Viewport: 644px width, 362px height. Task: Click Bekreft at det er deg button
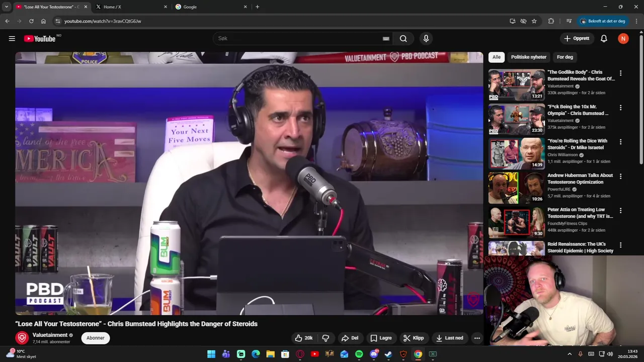(x=603, y=21)
